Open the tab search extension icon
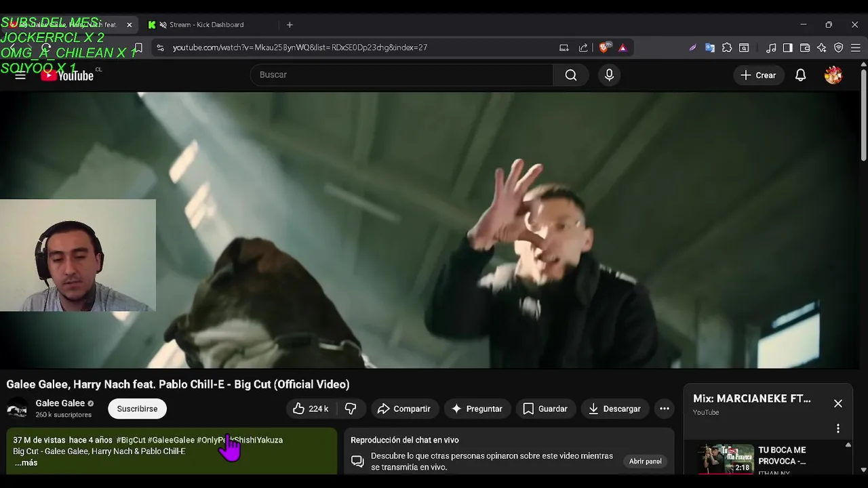 pyautogui.click(x=744, y=47)
